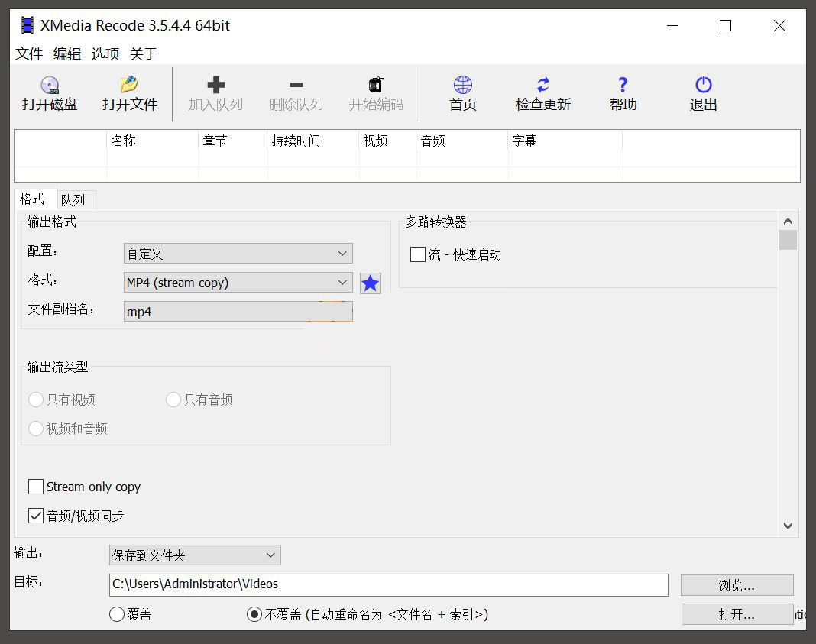Open a disc with 打开磁盘
Screen dimensions: 816x644
[49, 93]
